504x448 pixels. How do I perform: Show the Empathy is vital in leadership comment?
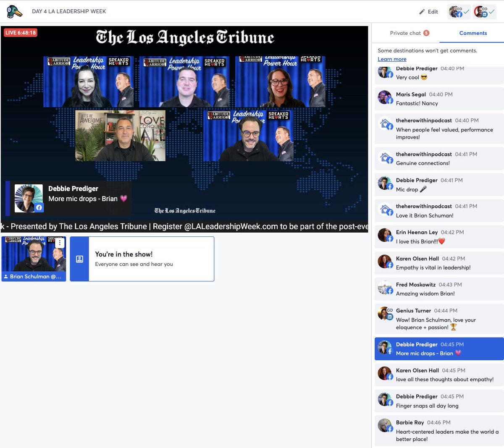[439, 263]
